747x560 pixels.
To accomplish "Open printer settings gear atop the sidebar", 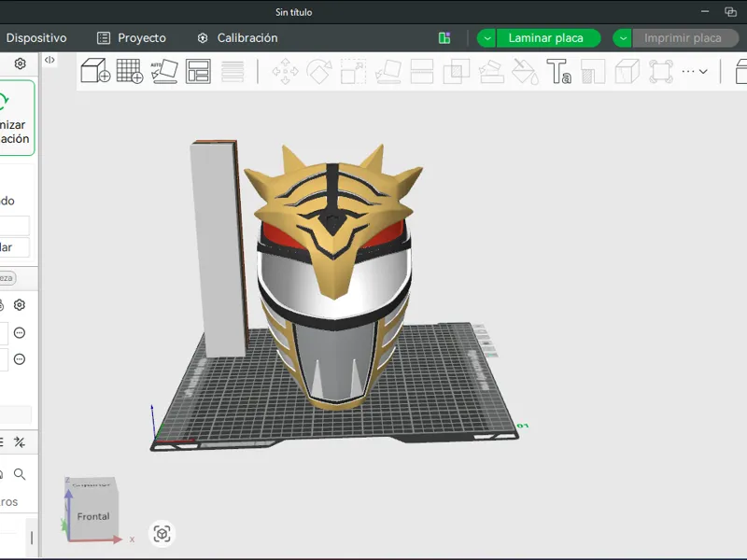I will coord(20,63).
